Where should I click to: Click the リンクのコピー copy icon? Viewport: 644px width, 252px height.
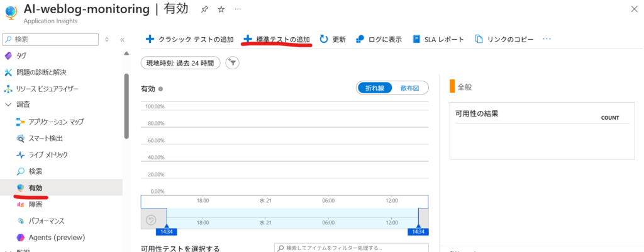click(x=479, y=39)
